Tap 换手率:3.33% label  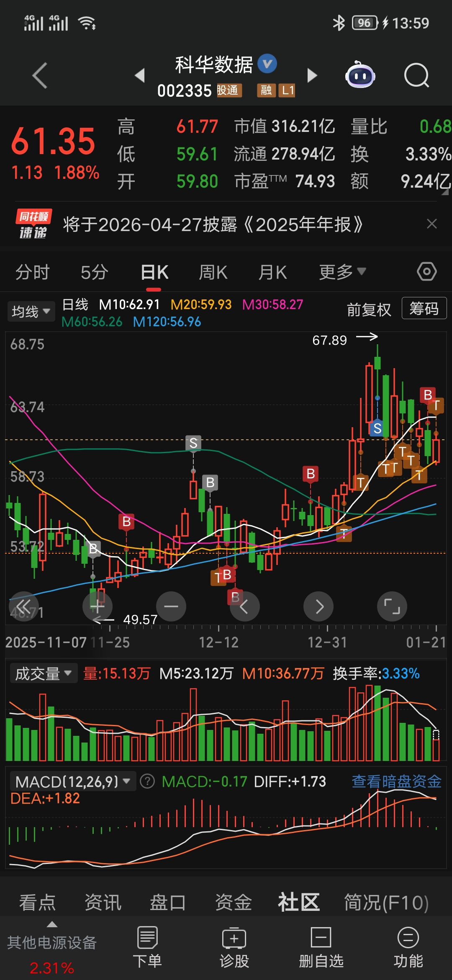point(376,673)
